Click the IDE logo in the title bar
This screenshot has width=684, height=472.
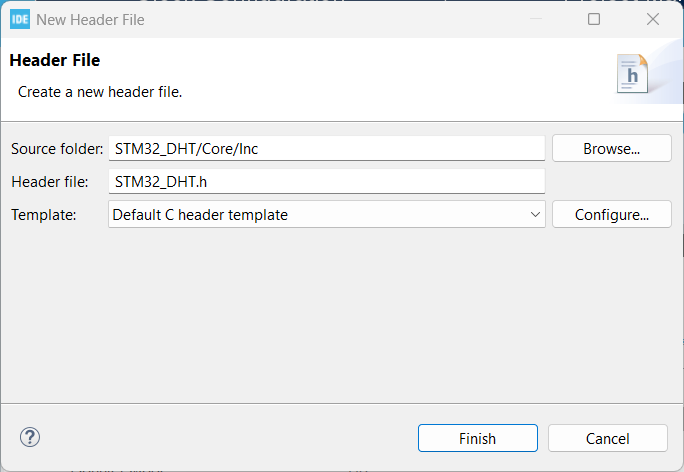point(20,20)
